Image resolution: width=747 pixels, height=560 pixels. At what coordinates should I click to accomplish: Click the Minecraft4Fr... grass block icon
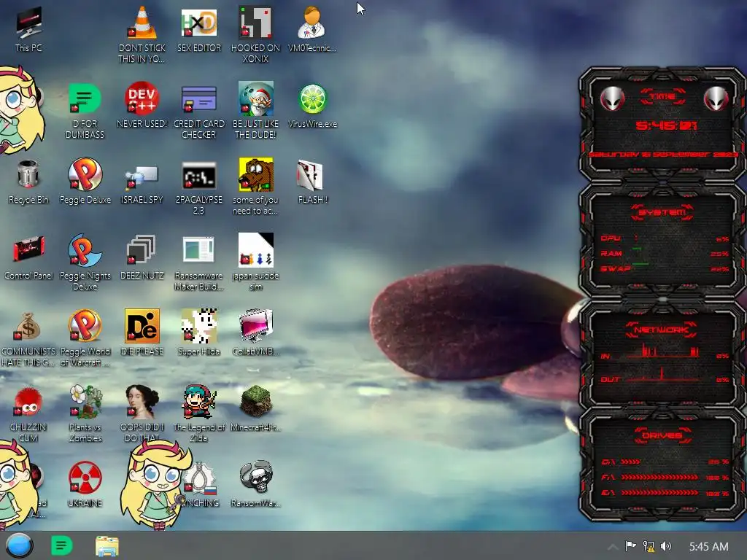pyautogui.click(x=256, y=408)
